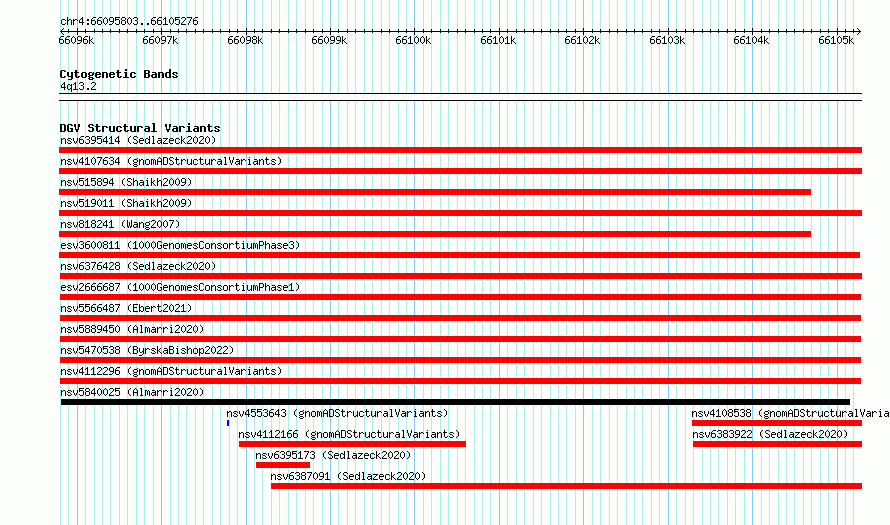The image size is (890, 525).
Task: Open the nsv4553643 gnomADStructuralVariants label
Action: [x=337, y=413]
